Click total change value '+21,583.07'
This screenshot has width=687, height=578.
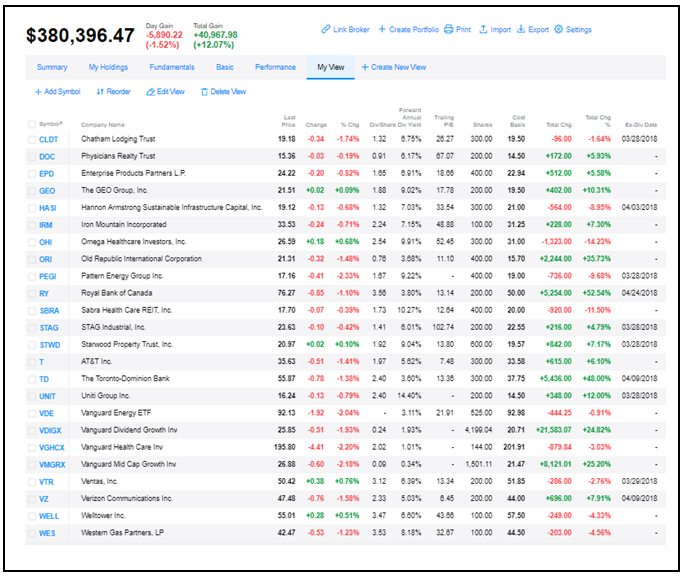(x=554, y=430)
